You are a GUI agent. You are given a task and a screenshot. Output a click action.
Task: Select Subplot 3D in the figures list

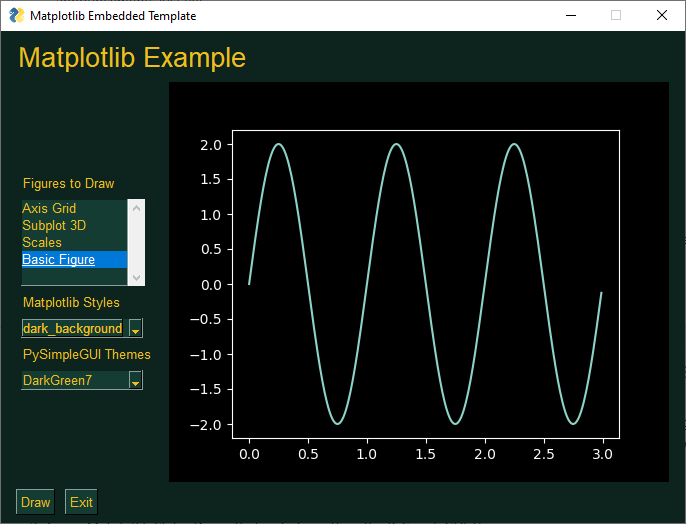coord(74,225)
